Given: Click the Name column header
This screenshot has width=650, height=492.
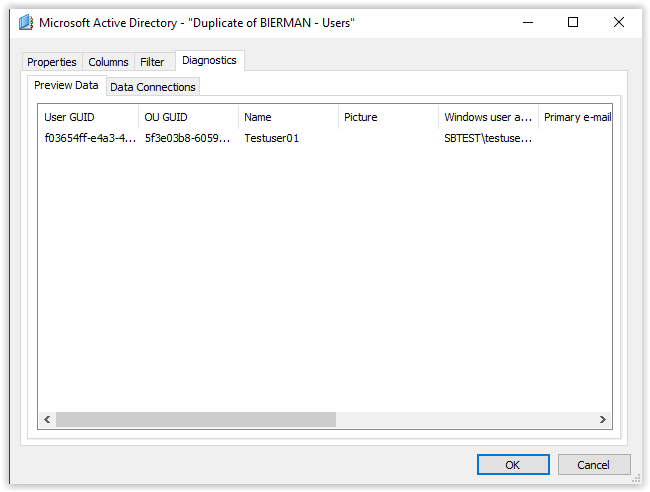Looking at the screenshot, I should click(x=289, y=117).
